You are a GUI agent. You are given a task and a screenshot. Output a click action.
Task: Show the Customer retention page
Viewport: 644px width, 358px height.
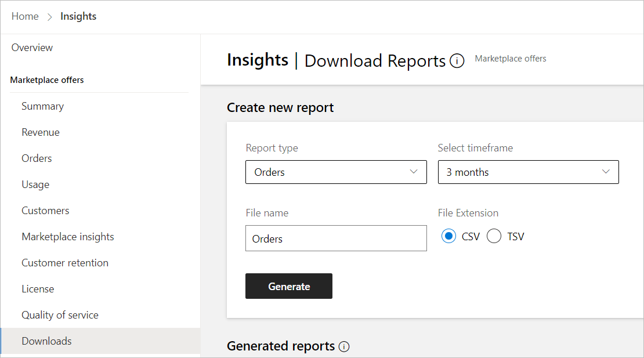(65, 263)
